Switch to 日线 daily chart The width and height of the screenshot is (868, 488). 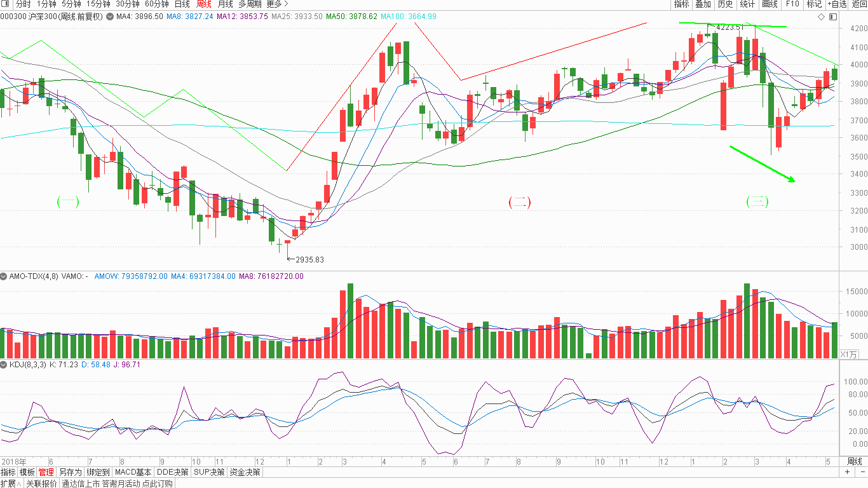pyautogui.click(x=182, y=4)
